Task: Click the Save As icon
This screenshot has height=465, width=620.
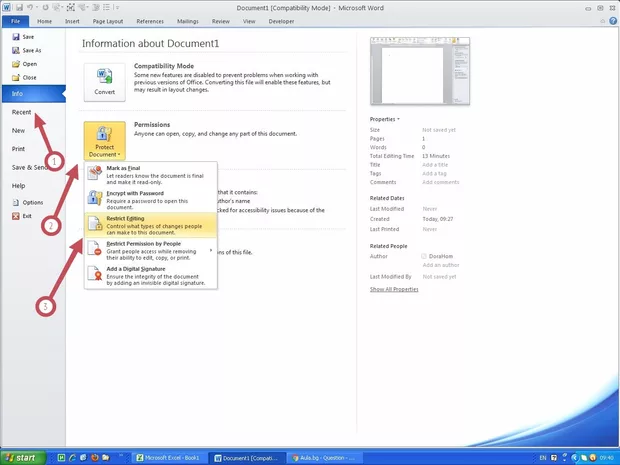Action: point(15,50)
